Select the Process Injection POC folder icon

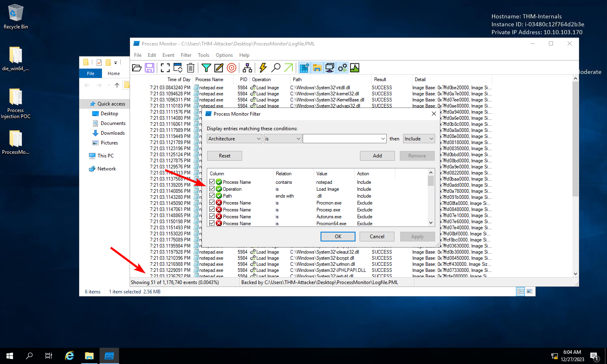15,103
